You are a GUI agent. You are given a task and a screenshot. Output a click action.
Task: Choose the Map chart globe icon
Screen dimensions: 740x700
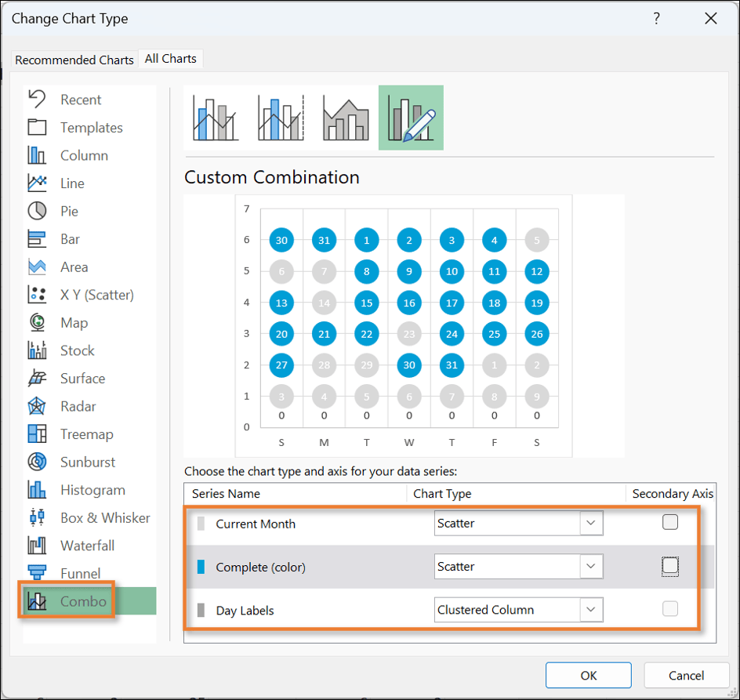37,322
